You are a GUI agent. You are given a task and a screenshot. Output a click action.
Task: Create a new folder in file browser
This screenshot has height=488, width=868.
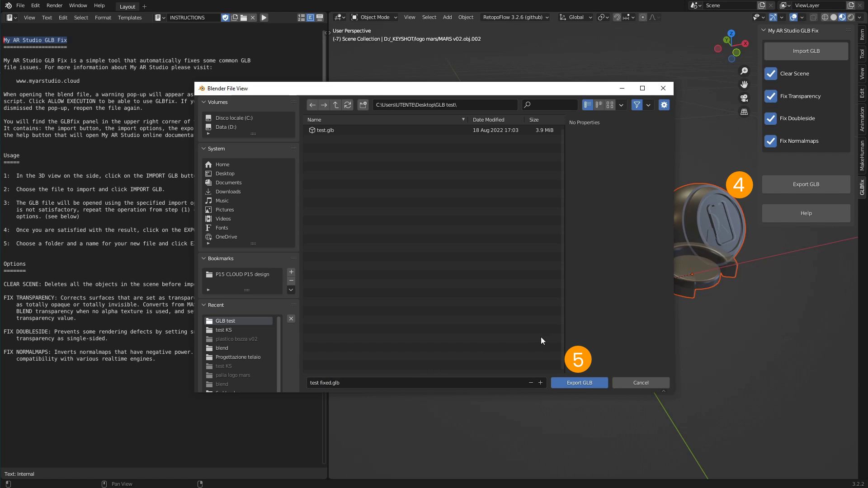pos(363,105)
